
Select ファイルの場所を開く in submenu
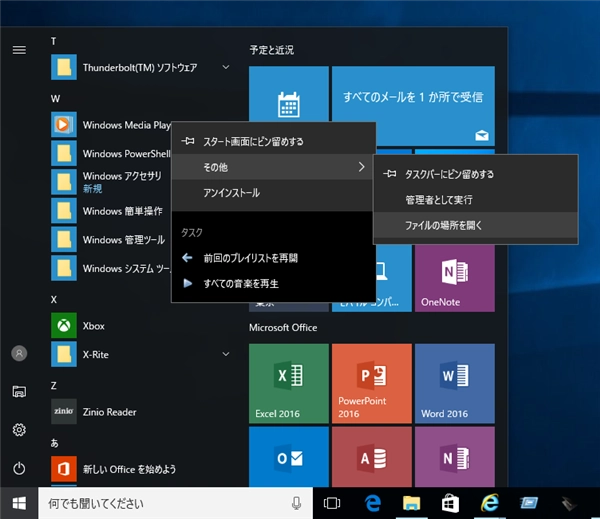(x=476, y=225)
